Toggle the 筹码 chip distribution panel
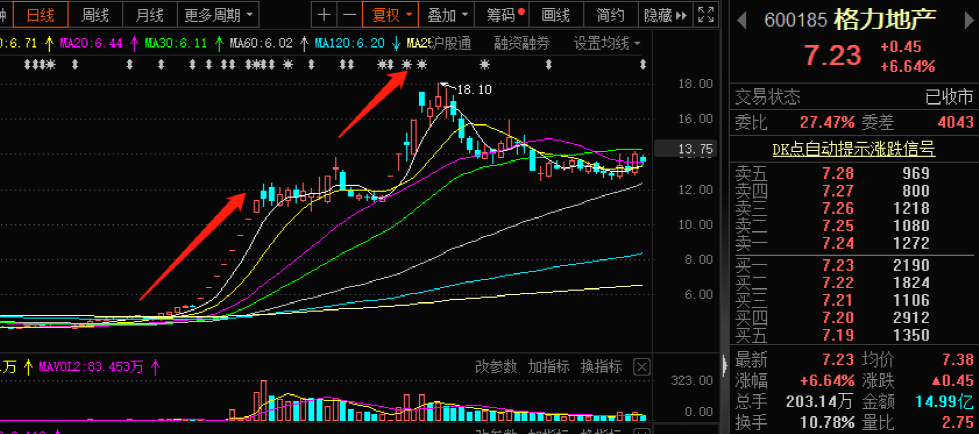 [506, 15]
